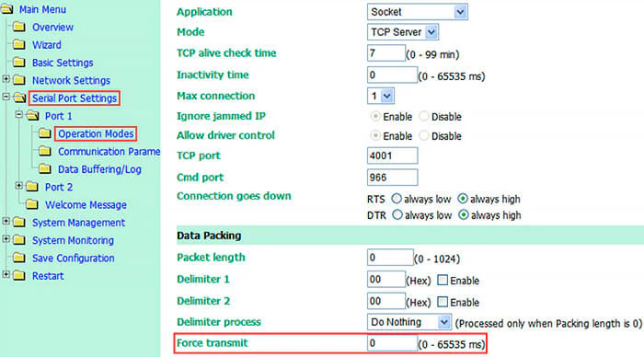Click the Data Buffering/Log folder icon
The height and width of the screenshot is (357, 644).
[45, 169]
